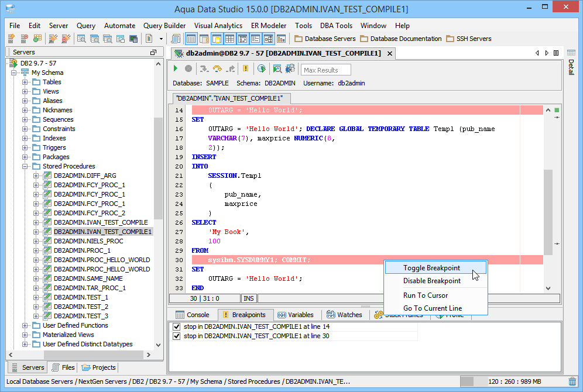Select Toggle Breakpoint from context menu
583x392 pixels.
(431, 268)
